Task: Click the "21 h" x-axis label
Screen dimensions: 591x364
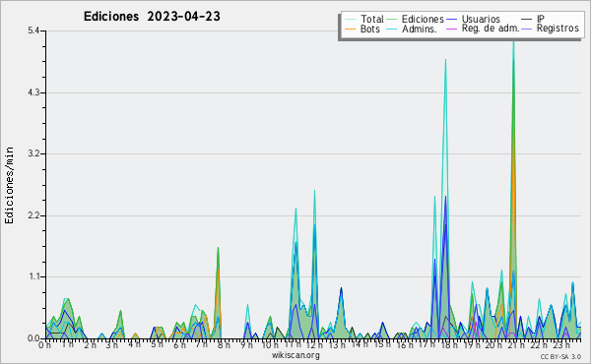Action: 515,345
